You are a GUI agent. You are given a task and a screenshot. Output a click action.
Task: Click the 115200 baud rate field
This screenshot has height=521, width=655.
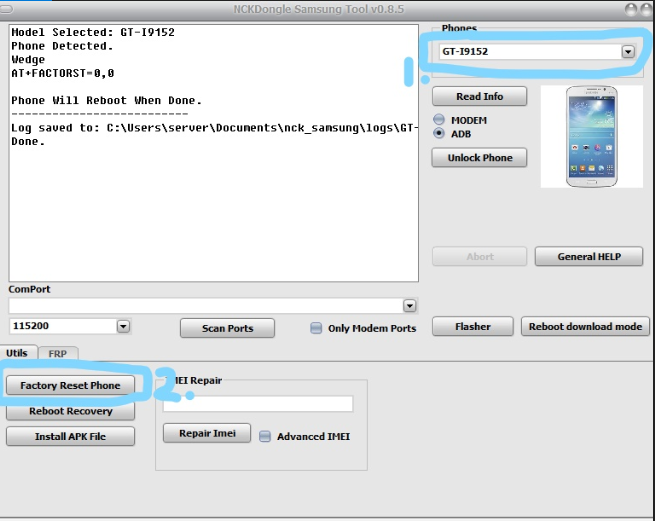tap(70, 326)
